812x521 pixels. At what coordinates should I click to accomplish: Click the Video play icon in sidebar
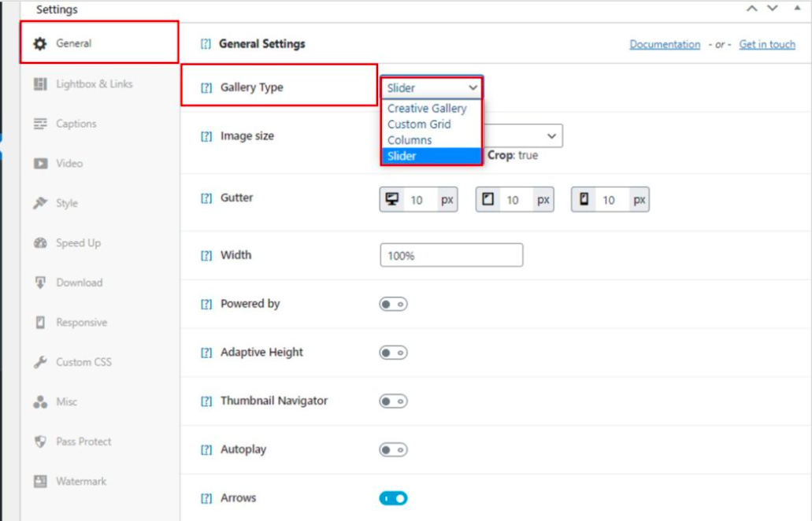pos(40,164)
